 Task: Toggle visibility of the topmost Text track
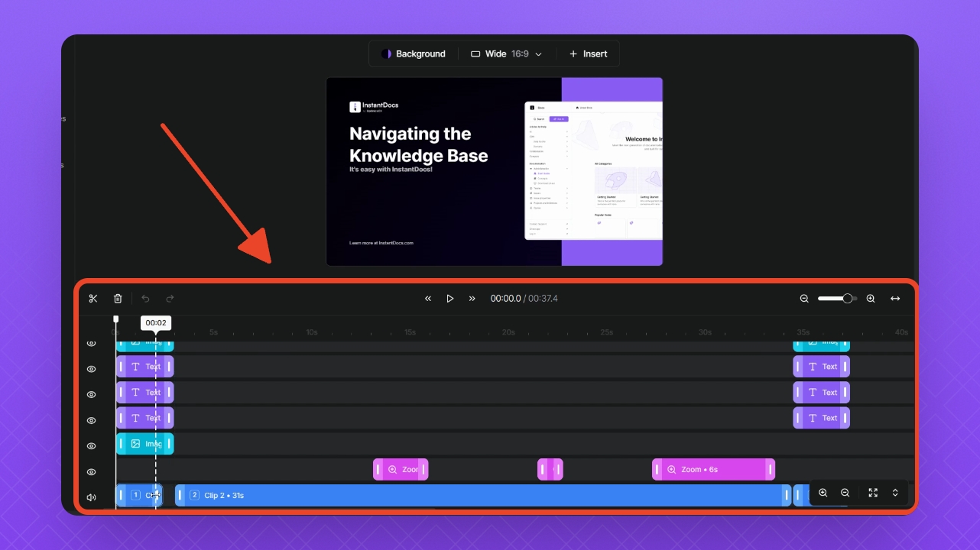(92, 369)
